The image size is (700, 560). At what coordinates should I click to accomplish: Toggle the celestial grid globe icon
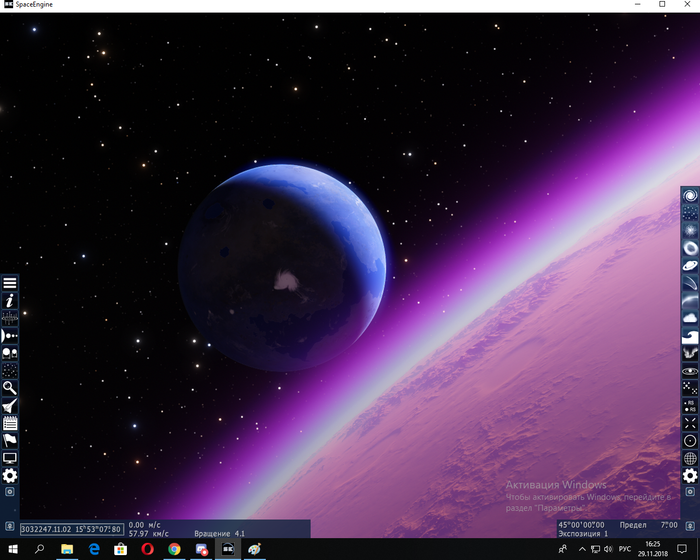[x=690, y=458]
